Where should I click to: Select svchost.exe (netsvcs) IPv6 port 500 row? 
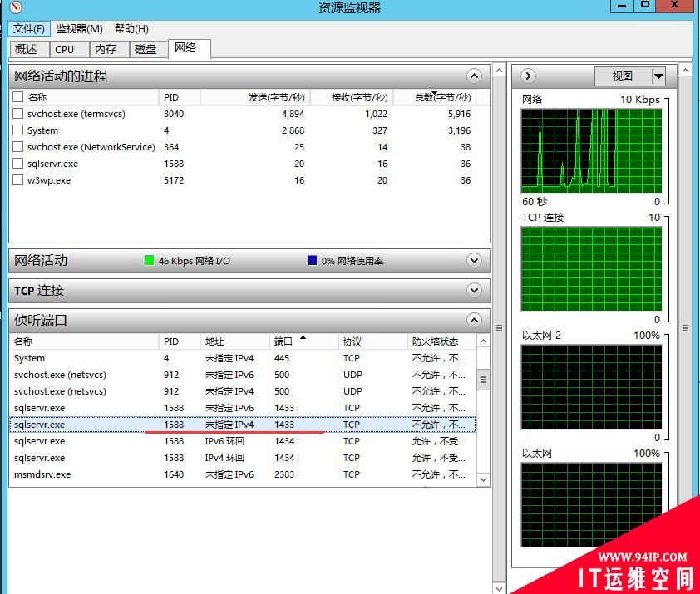(243, 375)
